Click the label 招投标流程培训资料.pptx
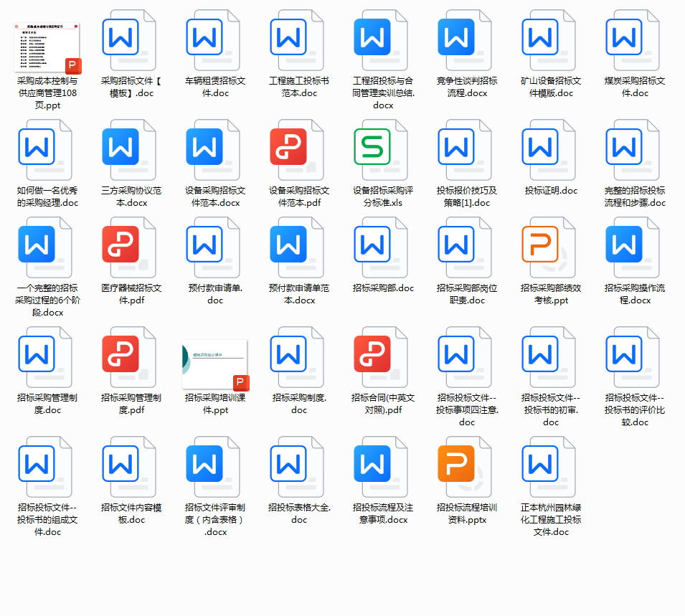 point(467,513)
